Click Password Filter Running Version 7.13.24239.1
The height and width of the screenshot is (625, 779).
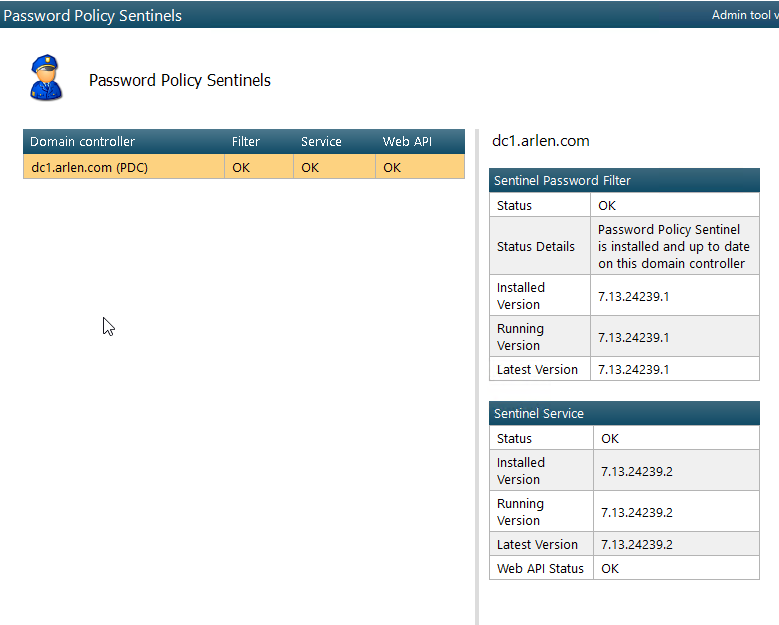pos(633,338)
